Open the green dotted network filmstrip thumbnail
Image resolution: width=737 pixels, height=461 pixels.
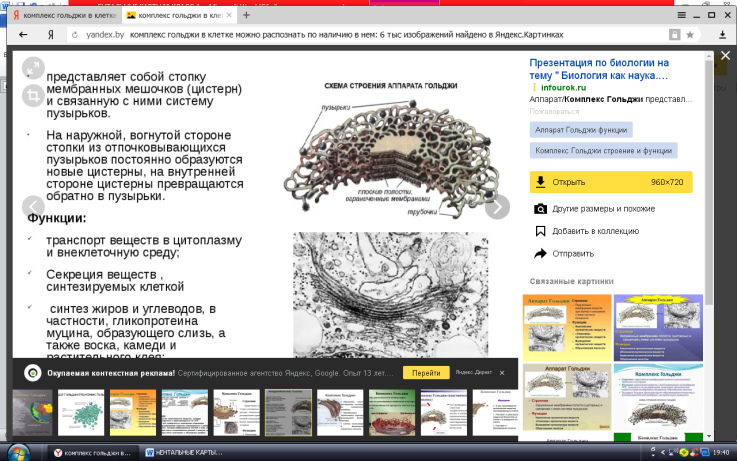tap(81, 413)
